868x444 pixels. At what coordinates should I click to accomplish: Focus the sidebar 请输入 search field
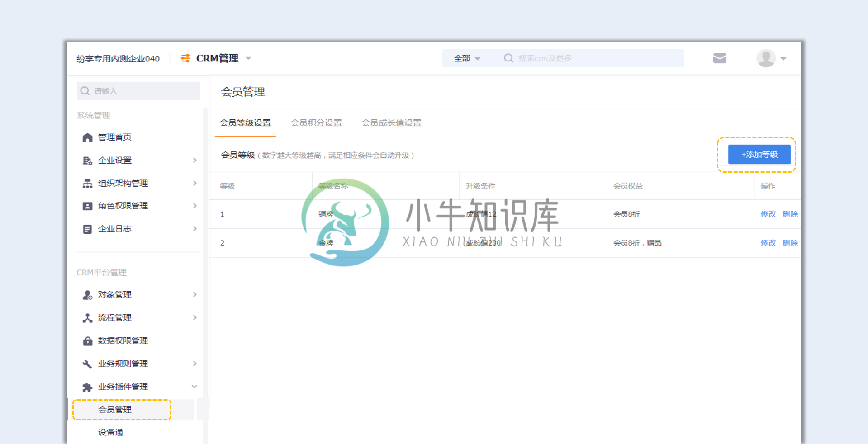pyautogui.click(x=138, y=91)
